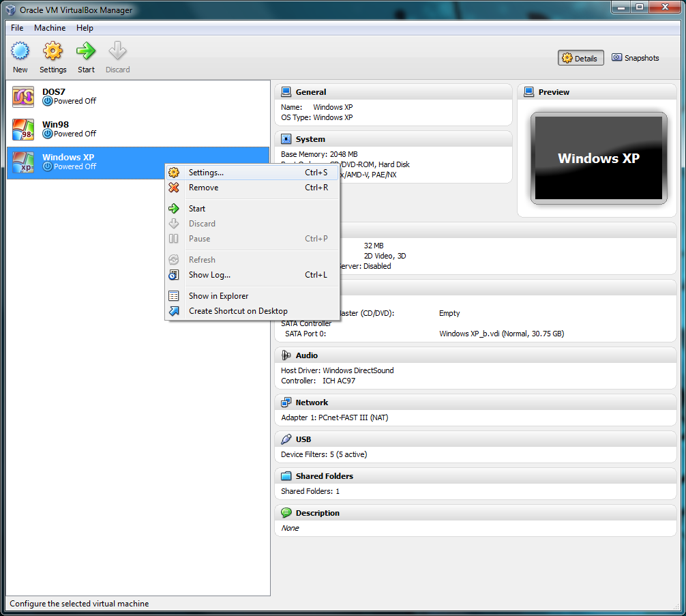Image resolution: width=686 pixels, height=616 pixels.
Task: Open the General section header link
Action: coord(311,92)
